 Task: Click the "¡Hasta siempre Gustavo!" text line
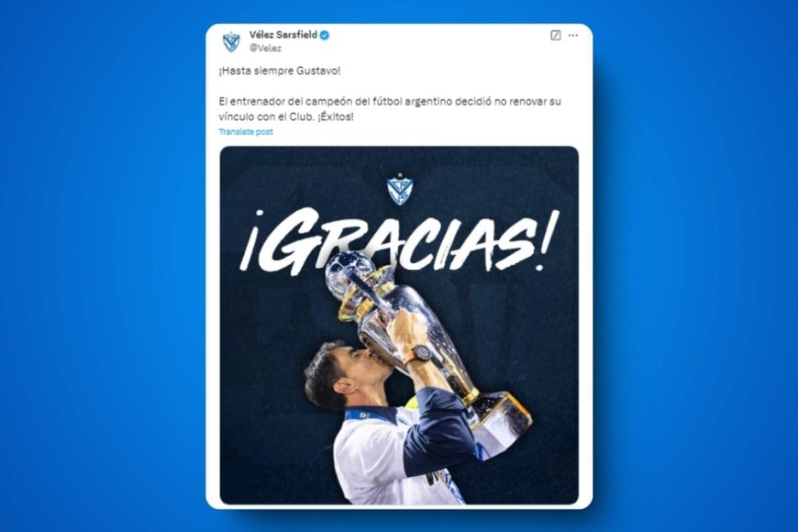pyautogui.click(x=280, y=71)
